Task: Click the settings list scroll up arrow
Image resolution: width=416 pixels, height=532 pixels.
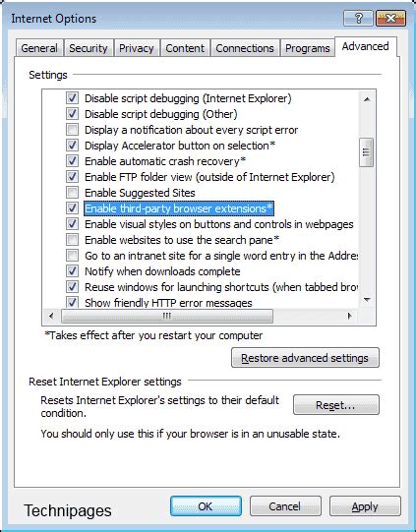Action: (367, 99)
